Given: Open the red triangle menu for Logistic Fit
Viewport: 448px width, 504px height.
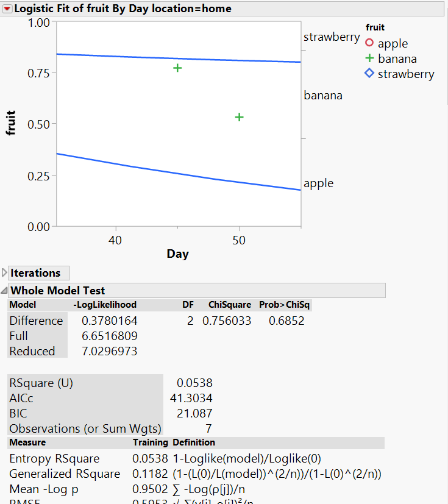Looking at the screenshot, I should coord(7,9).
